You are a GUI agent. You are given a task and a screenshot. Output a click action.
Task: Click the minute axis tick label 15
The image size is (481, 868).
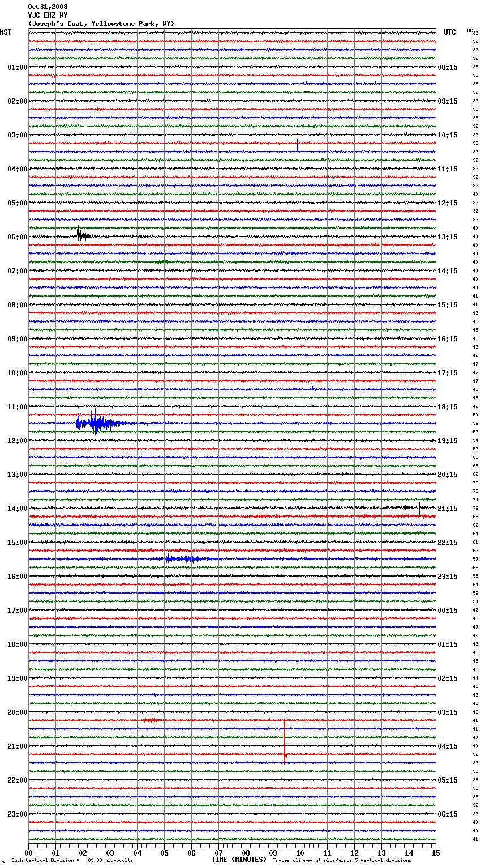point(436,853)
